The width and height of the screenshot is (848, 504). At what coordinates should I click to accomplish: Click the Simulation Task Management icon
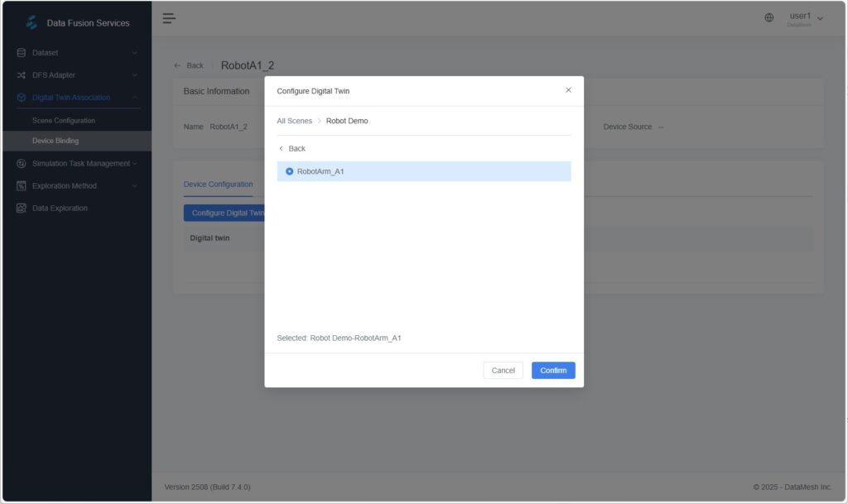point(22,163)
